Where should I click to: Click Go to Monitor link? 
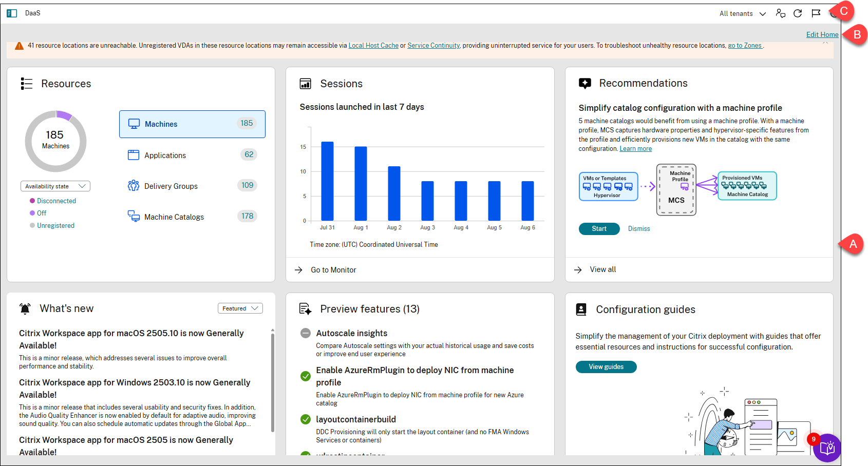click(333, 270)
